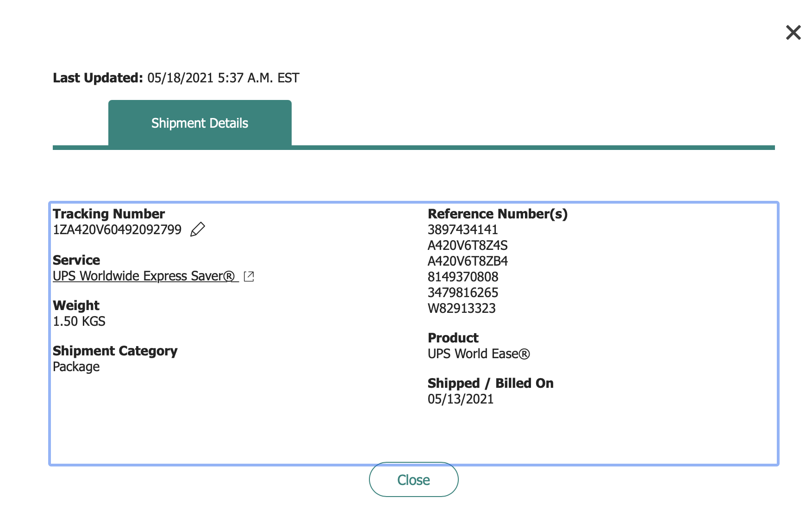This screenshot has height=522, width=812.
Task: Click the Shipment Category heading
Action: tap(115, 351)
